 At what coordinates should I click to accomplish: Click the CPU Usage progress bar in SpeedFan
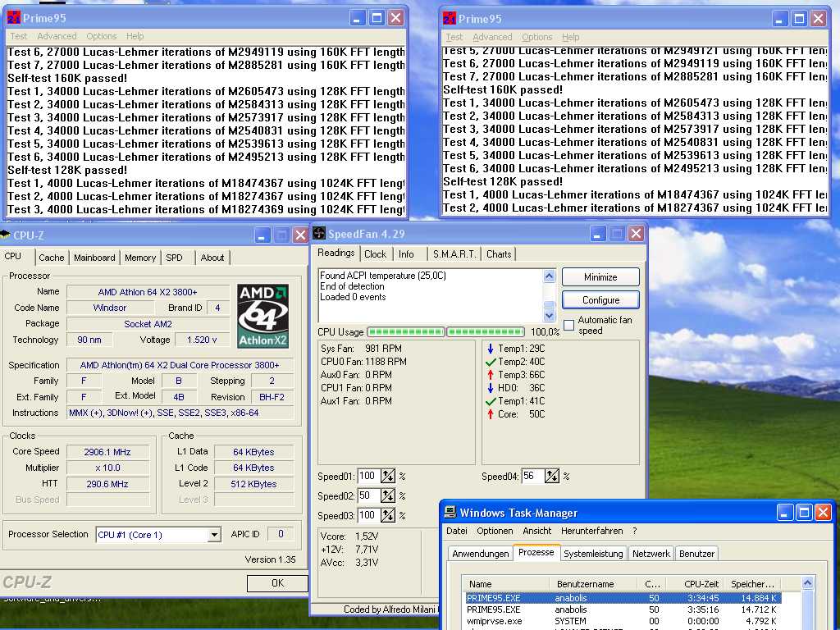(445, 332)
